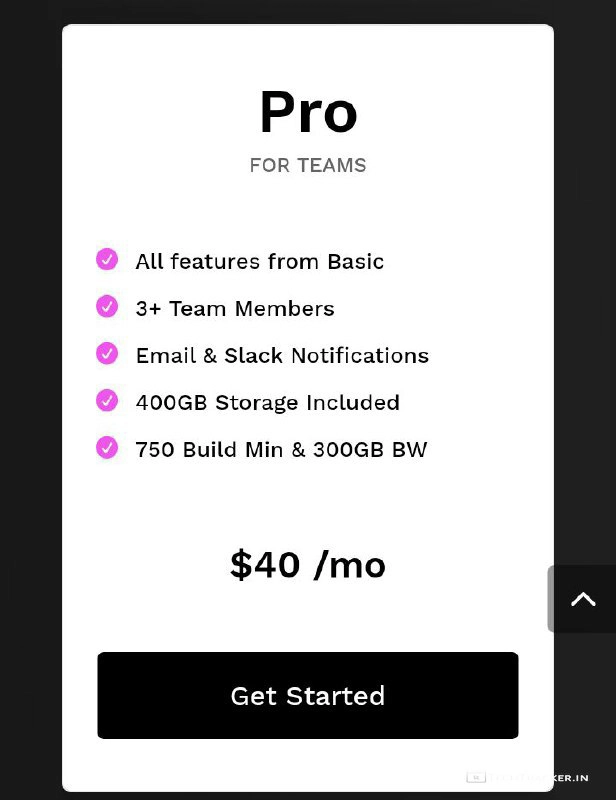
Task: Click the 400GB Storage Included checkmark icon
Action: pyautogui.click(x=107, y=401)
